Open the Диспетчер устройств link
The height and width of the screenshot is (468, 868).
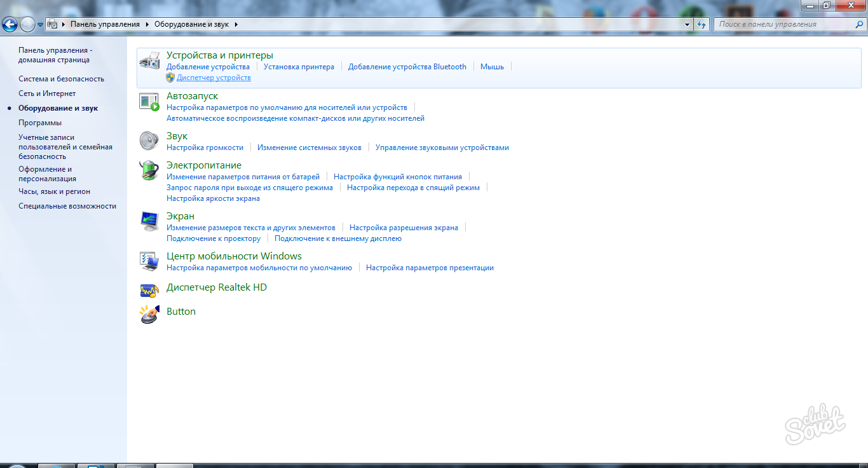[x=214, y=78]
